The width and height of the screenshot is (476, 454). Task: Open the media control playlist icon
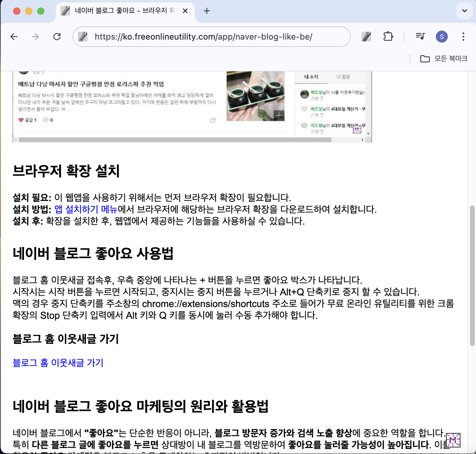tap(420, 37)
